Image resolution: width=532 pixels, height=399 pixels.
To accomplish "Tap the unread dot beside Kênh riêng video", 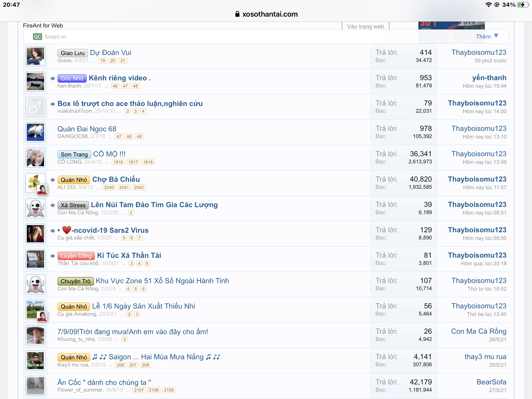I will [x=53, y=78].
